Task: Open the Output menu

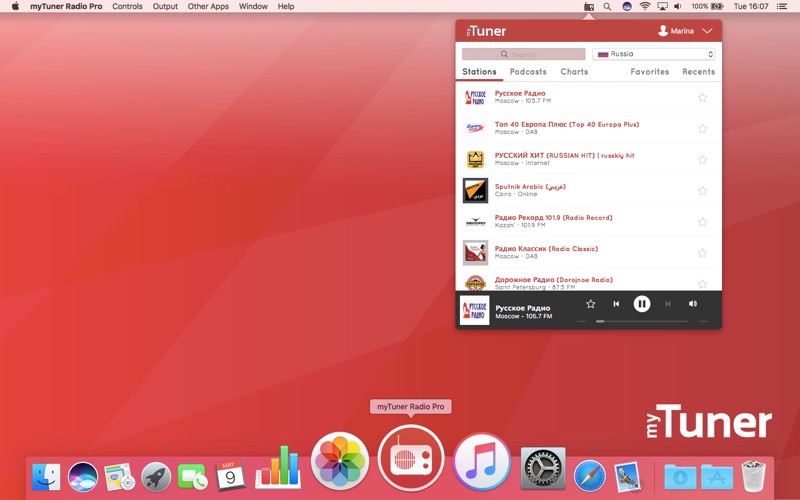Action: [165, 6]
